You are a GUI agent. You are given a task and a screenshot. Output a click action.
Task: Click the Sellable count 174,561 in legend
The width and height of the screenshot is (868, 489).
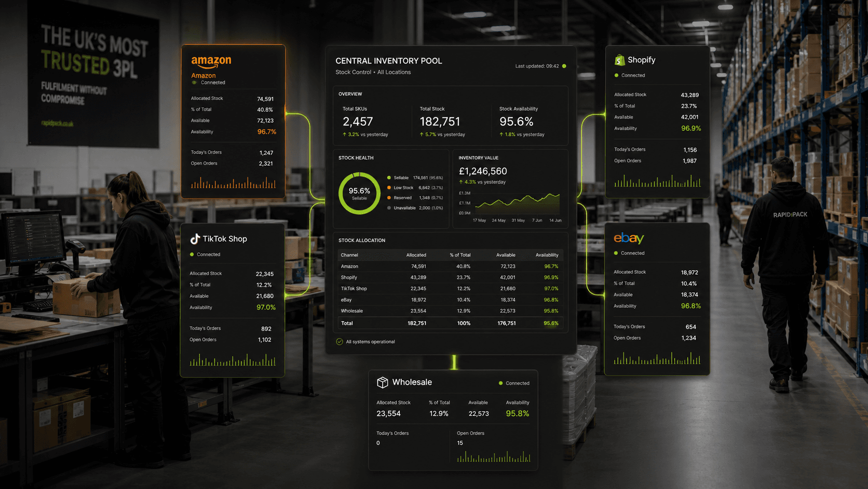[421, 178]
